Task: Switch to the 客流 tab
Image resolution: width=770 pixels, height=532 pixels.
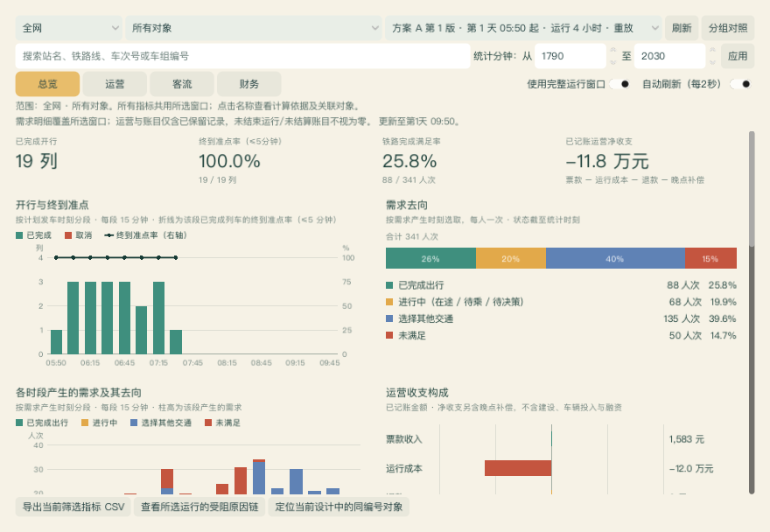Action: [182, 84]
